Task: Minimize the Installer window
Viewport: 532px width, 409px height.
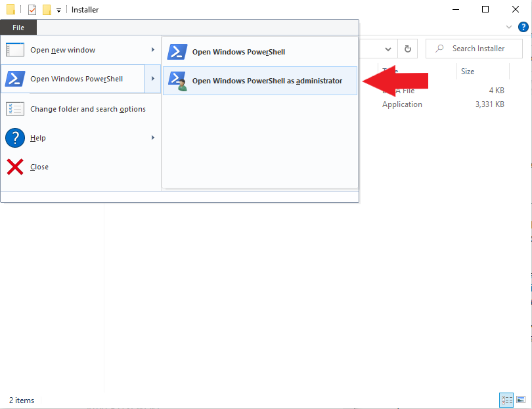Action: [x=456, y=9]
